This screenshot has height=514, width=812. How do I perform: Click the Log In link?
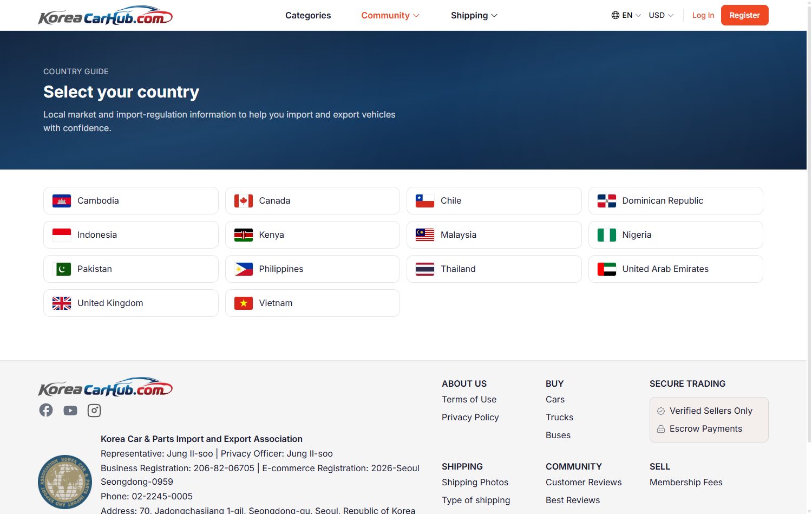click(x=703, y=15)
